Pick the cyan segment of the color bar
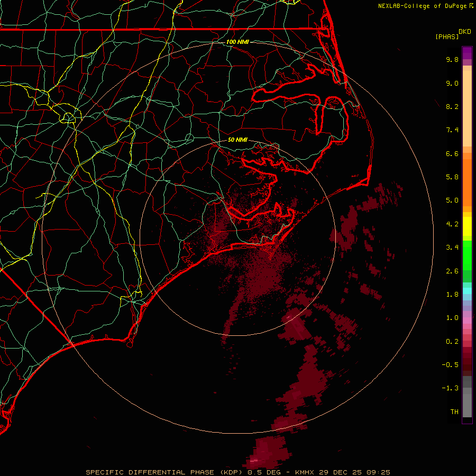The image size is (476, 476). tap(467, 291)
